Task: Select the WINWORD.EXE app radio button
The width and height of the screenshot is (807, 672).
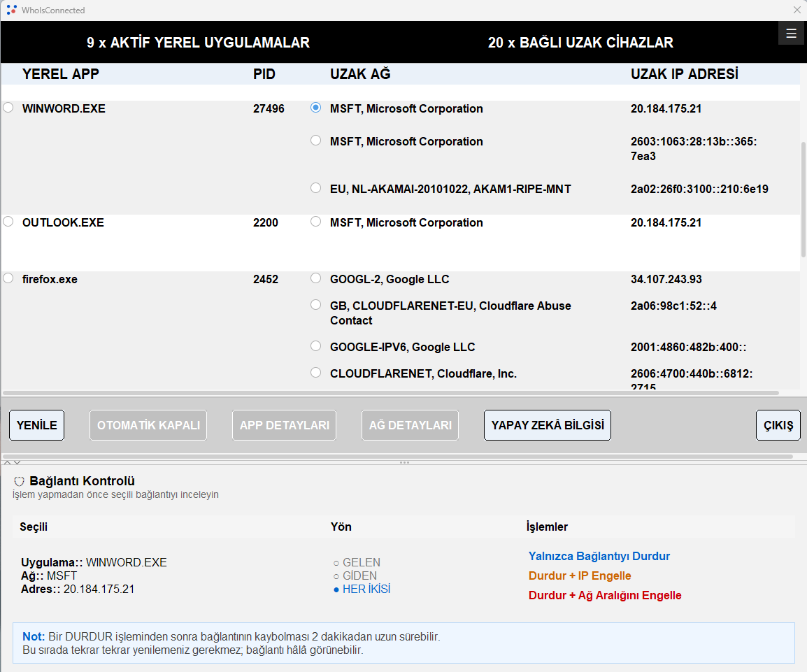Action: [8, 108]
